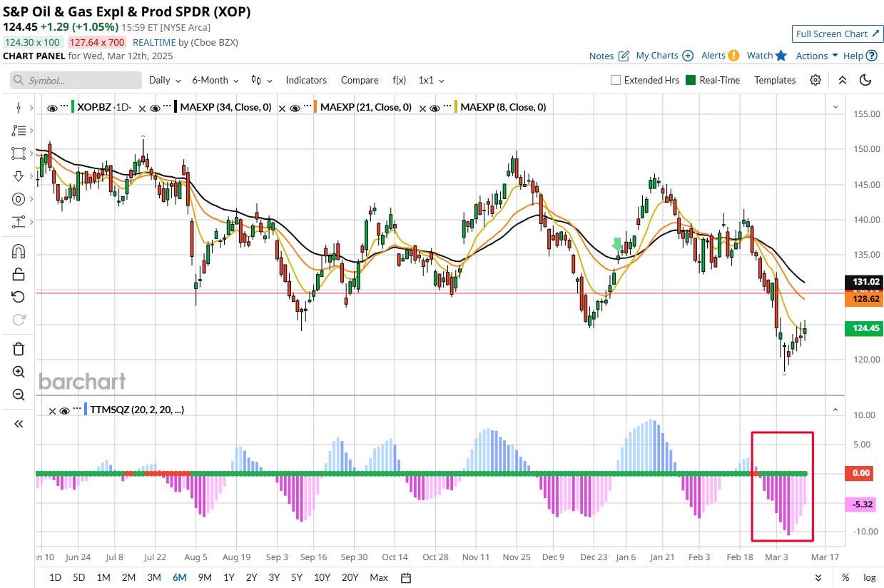Select the down-arrow marker drawing tool

pos(19,176)
